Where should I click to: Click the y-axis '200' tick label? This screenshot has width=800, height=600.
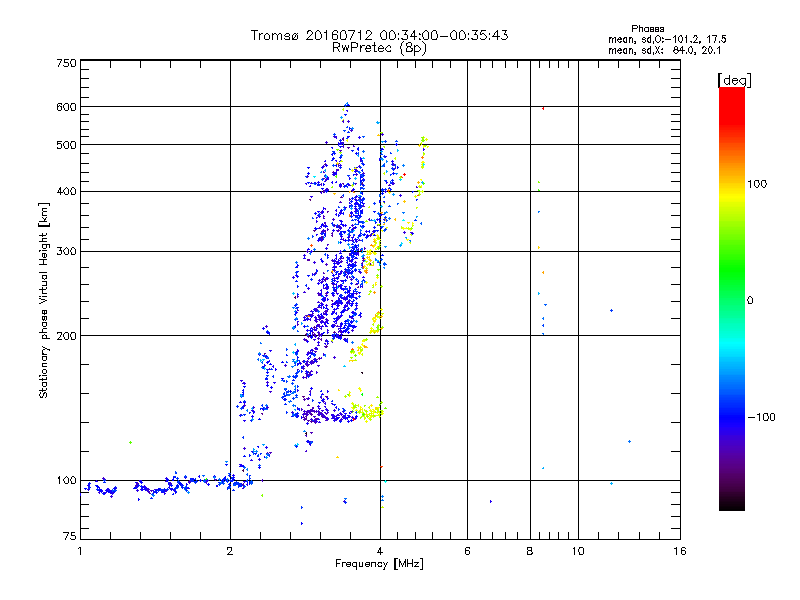[66, 336]
